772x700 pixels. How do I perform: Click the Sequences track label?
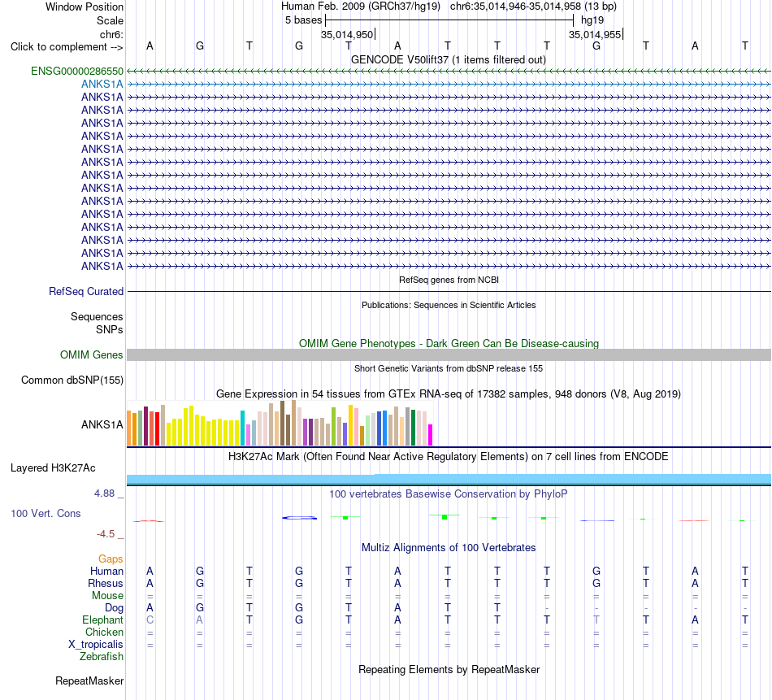coord(97,316)
